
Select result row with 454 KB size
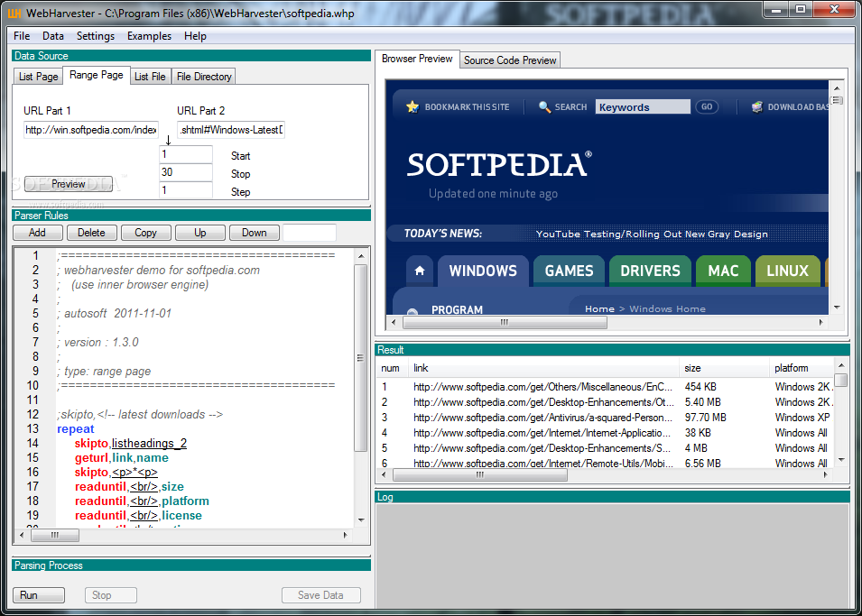point(606,387)
